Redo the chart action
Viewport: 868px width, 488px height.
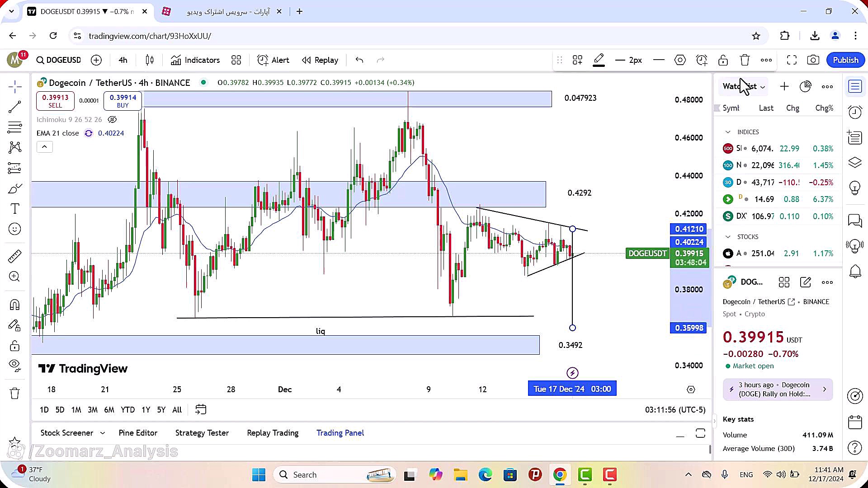(x=381, y=60)
